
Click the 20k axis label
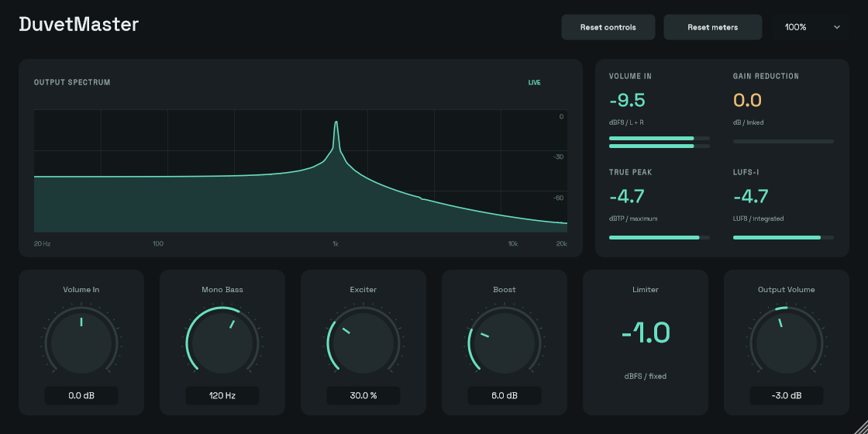[x=561, y=243]
